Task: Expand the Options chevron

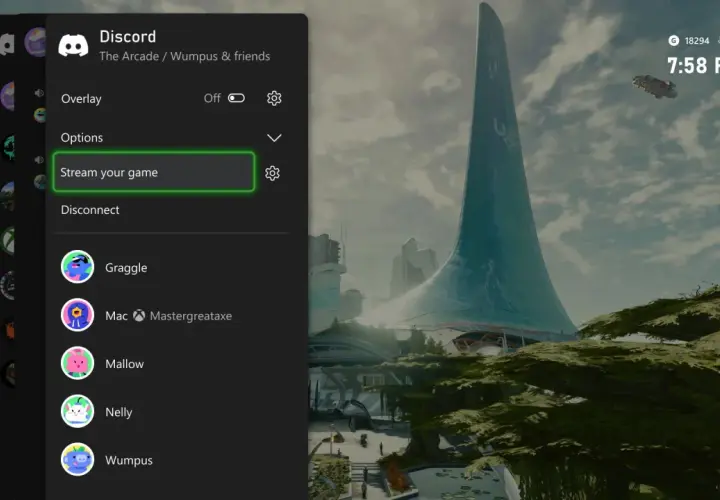Action: tap(274, 138)
